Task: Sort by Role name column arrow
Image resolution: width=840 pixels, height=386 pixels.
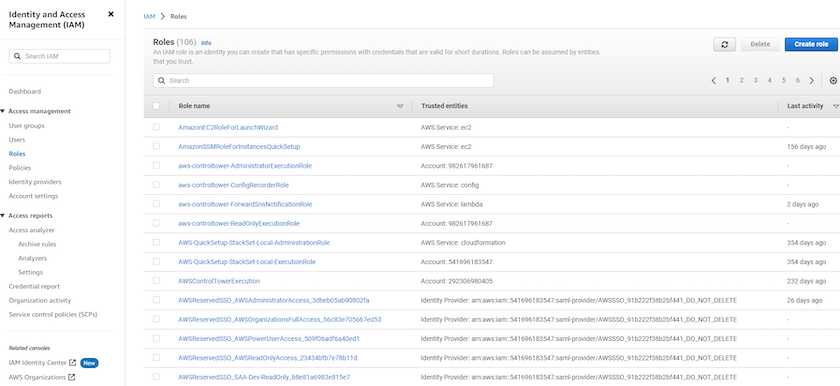Action: click(x=400, y=107)
